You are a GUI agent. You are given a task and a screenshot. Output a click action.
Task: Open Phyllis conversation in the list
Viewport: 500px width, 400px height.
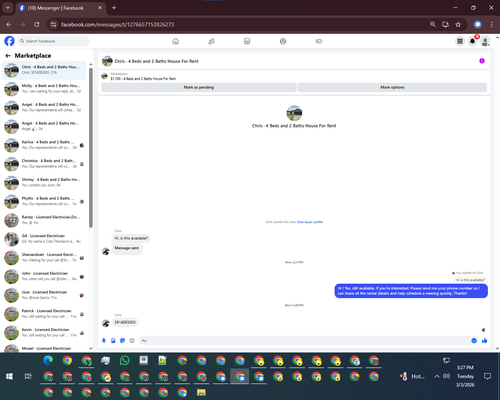[x=44, y=201]
